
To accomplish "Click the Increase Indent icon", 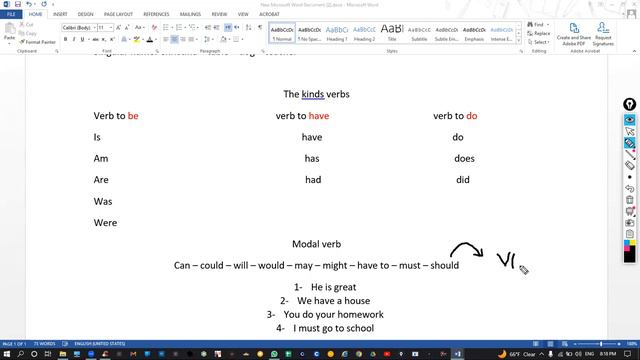I will [x=216, y=28].
